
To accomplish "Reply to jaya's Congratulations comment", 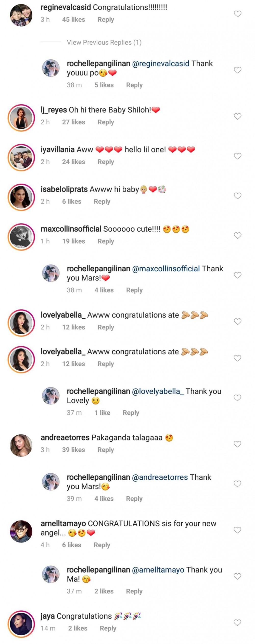I will pos(108,628).
